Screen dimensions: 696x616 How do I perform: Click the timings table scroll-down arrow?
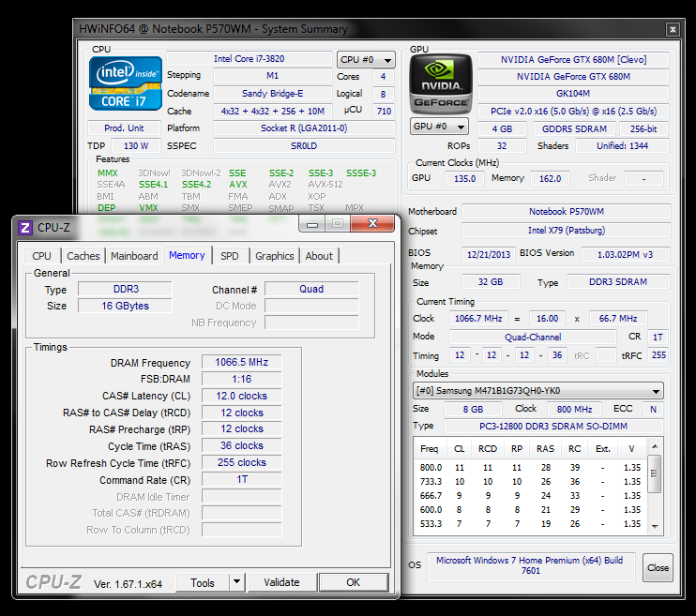coord(655,526)
